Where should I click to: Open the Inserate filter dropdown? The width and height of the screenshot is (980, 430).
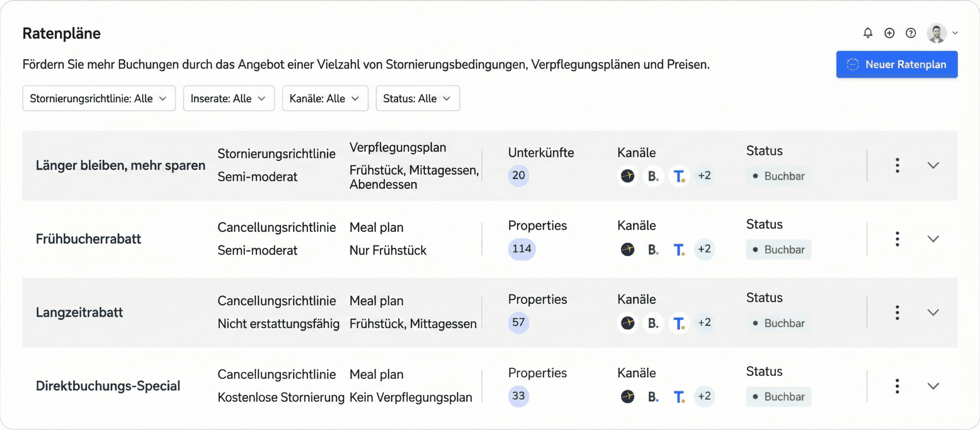pos(229,98)
